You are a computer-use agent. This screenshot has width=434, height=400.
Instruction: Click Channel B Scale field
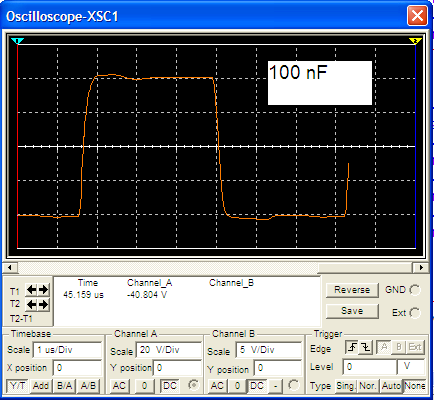pos(268,350)
